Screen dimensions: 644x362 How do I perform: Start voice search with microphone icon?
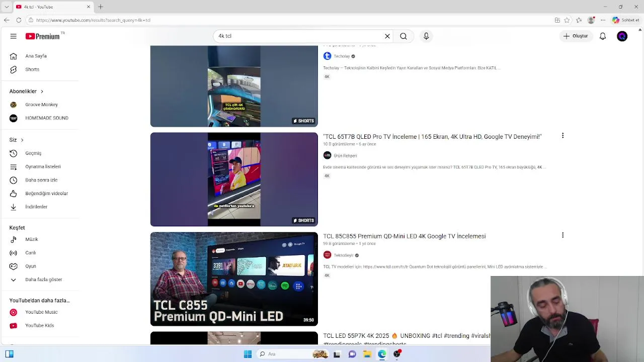coord(426,36)
